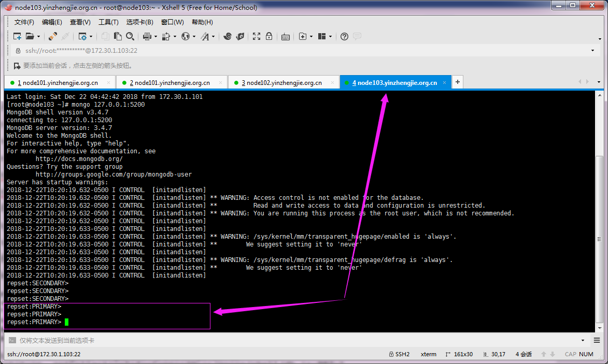Close the 4 node103 tab
The width and height of the screenshot is (608, 364).
point(444,82)
